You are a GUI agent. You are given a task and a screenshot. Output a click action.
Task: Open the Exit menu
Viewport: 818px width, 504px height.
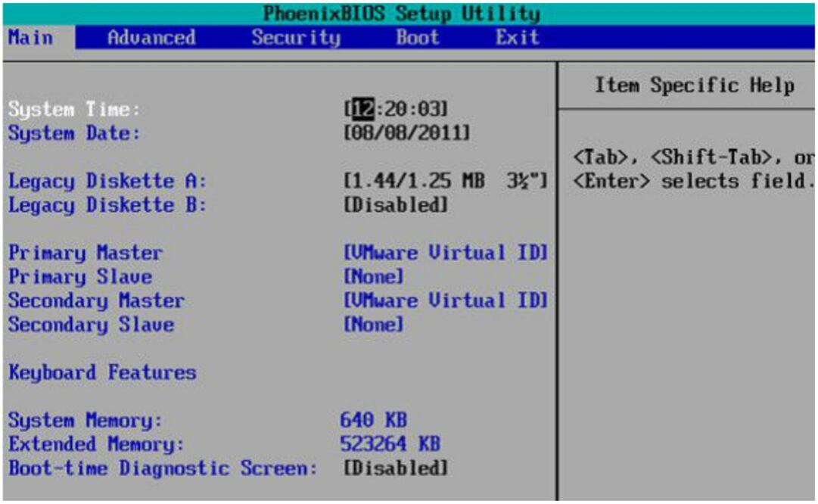(513, 36)
